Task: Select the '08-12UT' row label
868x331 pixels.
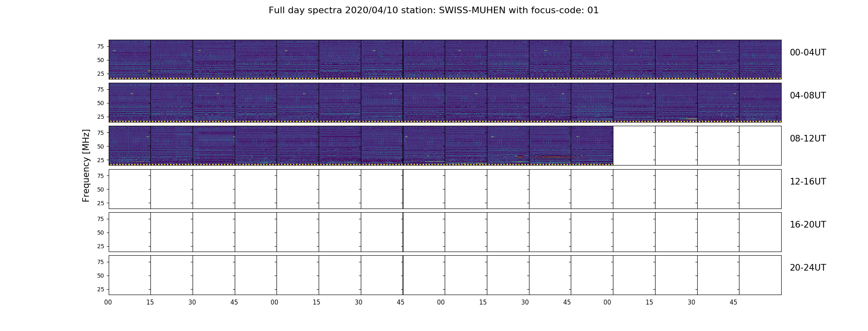Action: click(x=808, y=139)
